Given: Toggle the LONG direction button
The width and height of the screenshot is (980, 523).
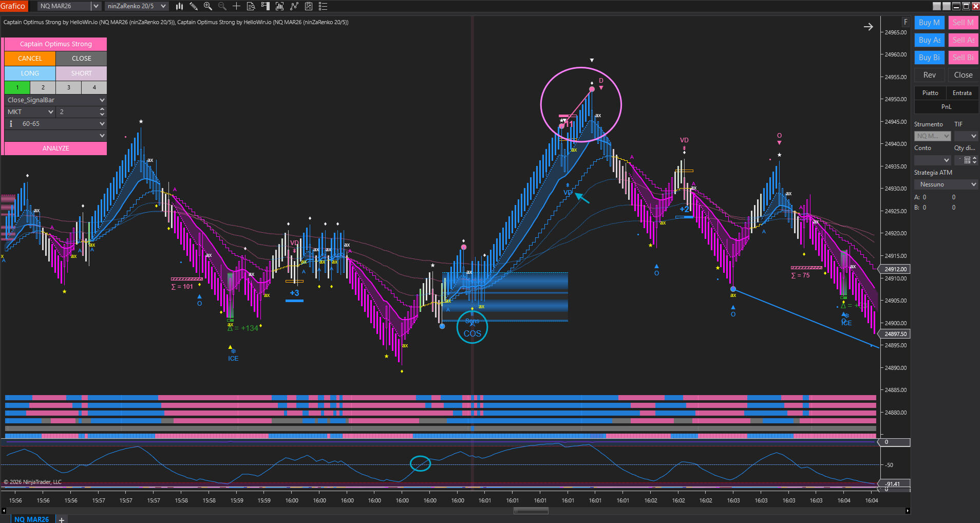Looking at the screenshot, I should tap(30, 73).
